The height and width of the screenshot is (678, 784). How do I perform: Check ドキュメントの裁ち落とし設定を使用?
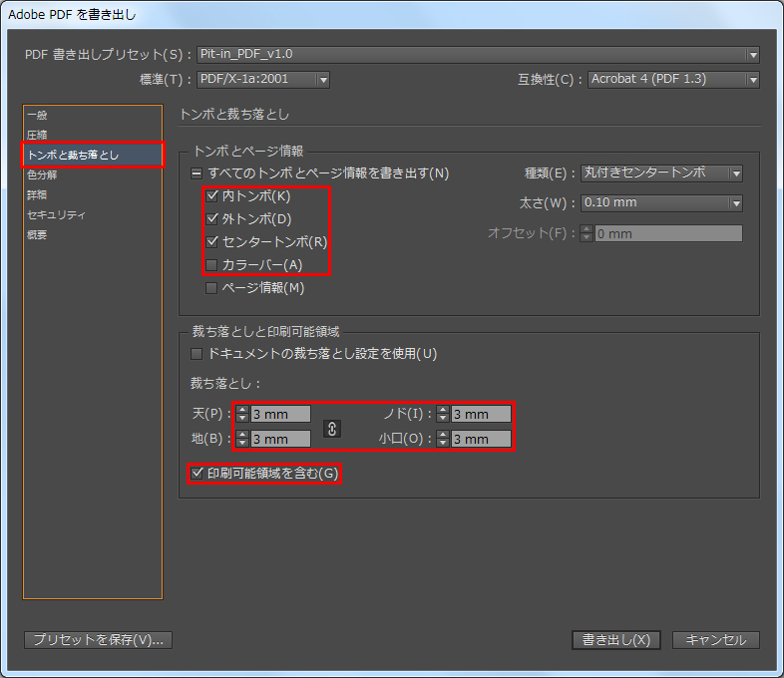click(196, 353)
